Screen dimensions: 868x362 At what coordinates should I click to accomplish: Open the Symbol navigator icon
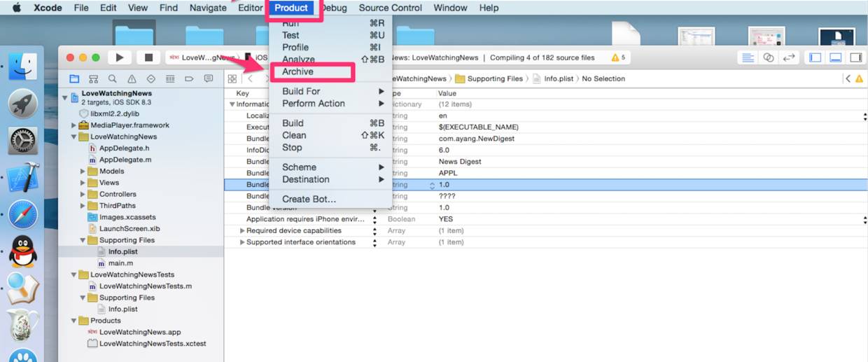click(93, 79)
